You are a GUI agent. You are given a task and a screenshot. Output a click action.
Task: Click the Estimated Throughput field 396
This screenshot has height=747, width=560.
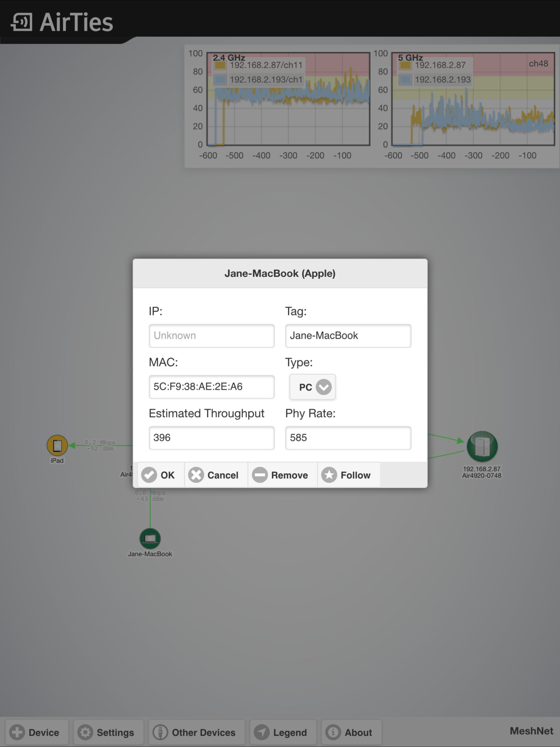point(212,438)
